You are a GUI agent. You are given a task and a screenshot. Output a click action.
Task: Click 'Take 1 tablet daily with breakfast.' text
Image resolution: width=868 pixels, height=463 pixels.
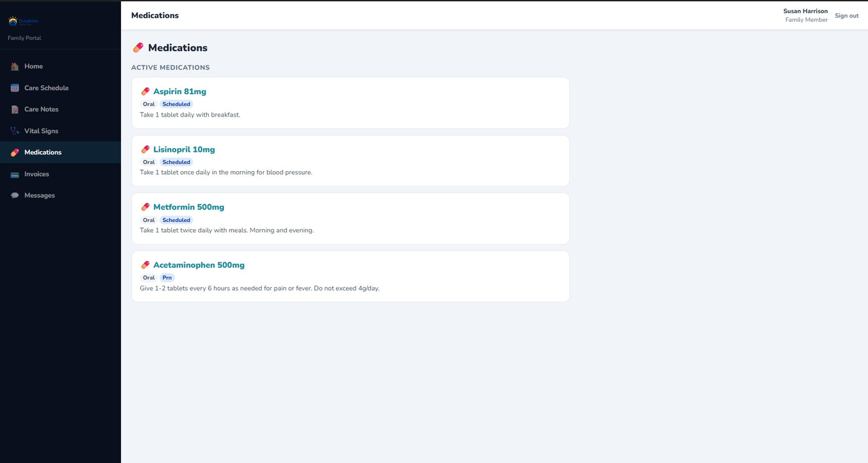coord(190,115)
